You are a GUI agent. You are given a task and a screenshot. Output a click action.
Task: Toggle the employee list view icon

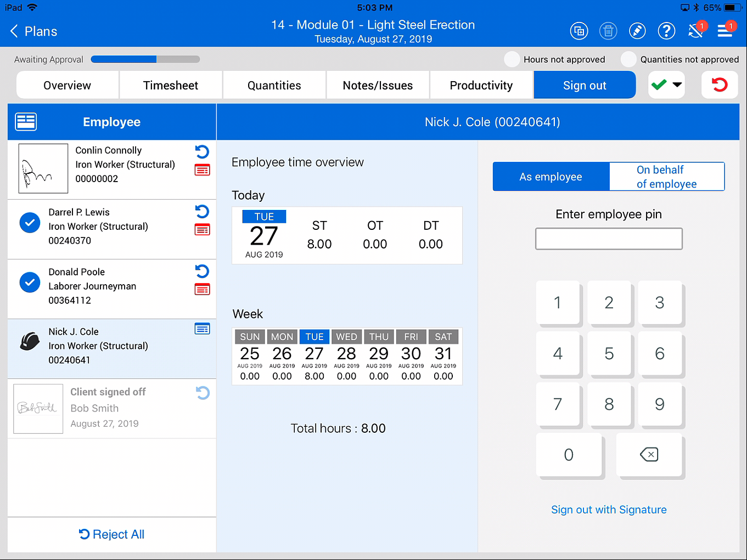coord(26,122)
